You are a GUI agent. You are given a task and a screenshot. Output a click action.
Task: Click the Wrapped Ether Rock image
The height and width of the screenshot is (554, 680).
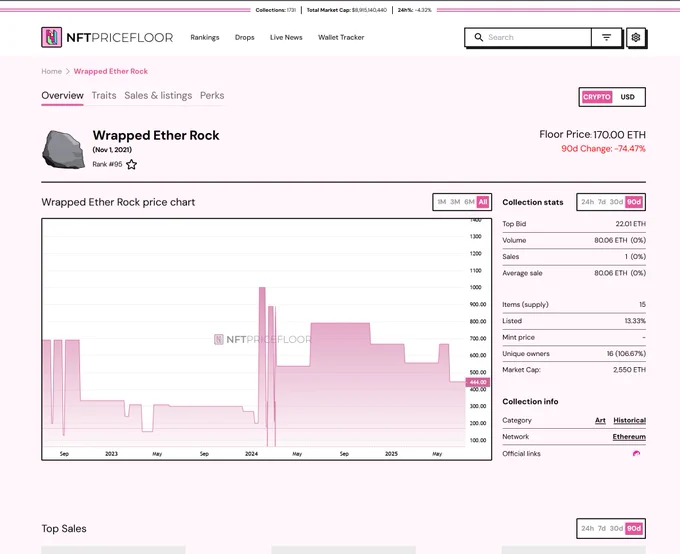63,149
